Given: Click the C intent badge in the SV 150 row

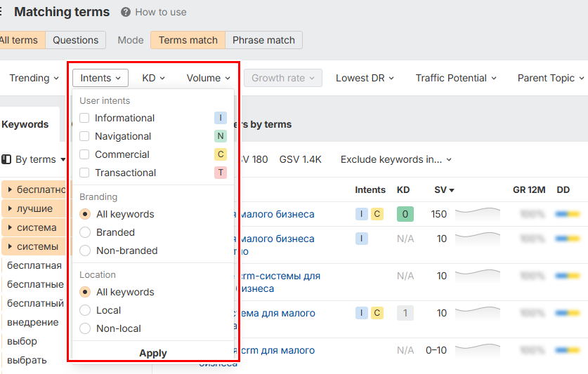Looking at the screenshot, I should click(377, 214).
